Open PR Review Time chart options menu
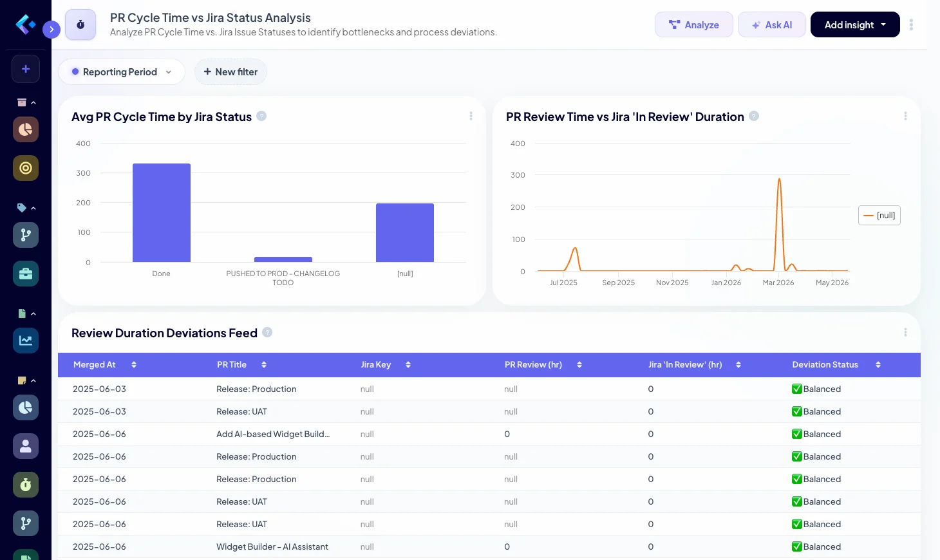 coord(905,116)
